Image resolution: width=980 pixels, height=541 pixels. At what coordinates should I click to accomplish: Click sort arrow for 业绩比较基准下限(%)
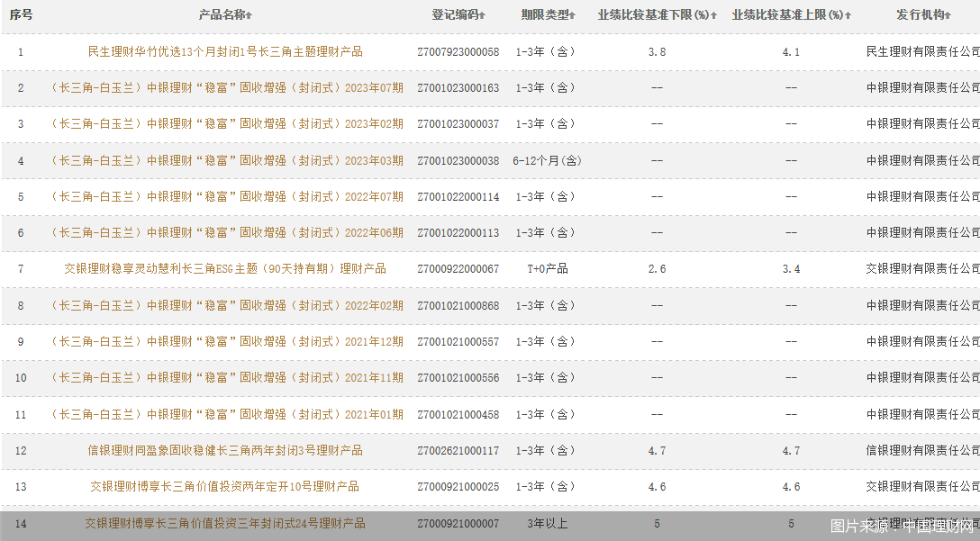click(x=714, y=16)
